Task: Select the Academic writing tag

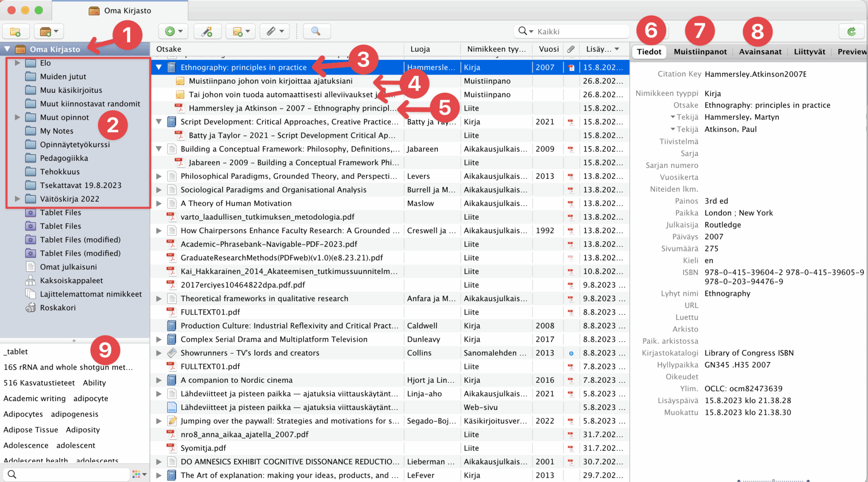Action: tap(35, 398)
